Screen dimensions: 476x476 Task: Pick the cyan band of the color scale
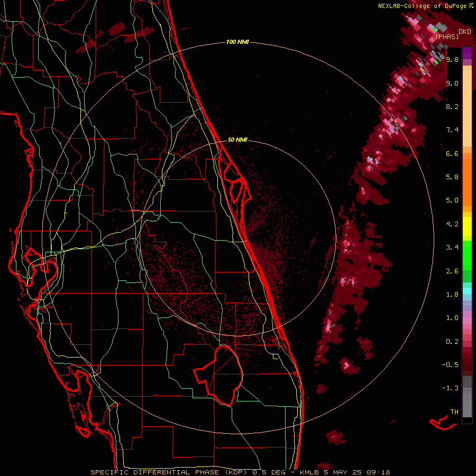pos(467,291)
